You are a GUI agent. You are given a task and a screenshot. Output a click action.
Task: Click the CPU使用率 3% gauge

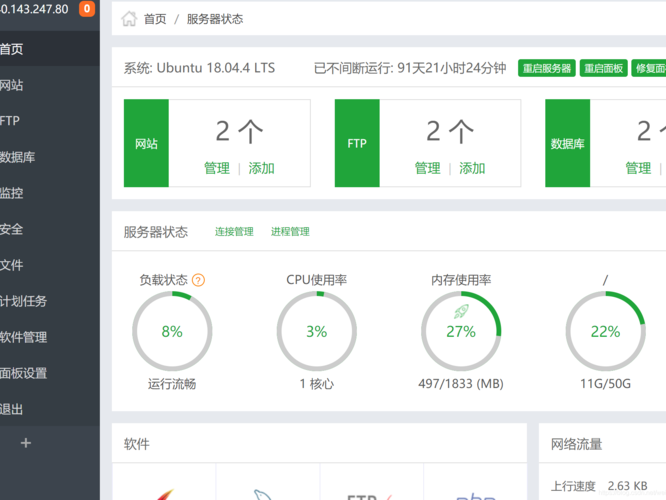(x=317, y=331)
